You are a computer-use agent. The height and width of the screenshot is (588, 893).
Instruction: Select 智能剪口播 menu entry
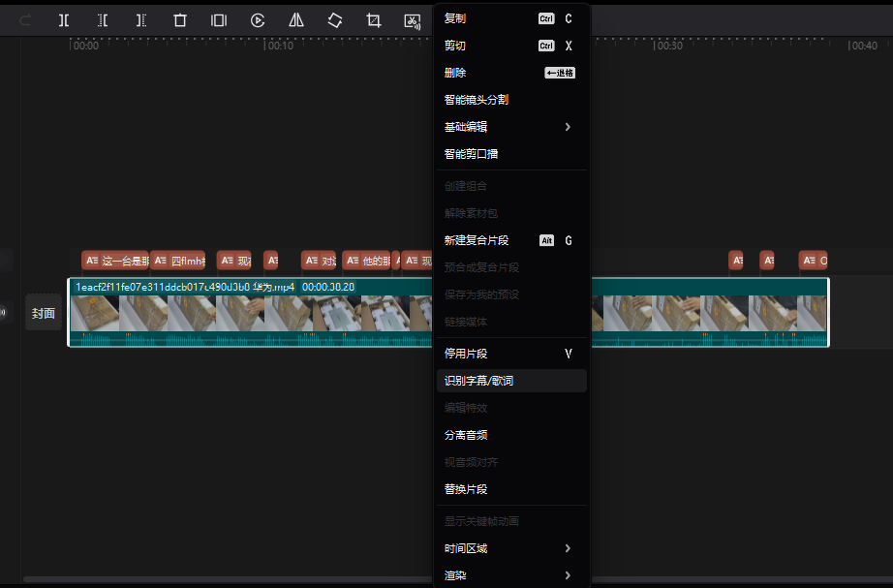(511, 154)
